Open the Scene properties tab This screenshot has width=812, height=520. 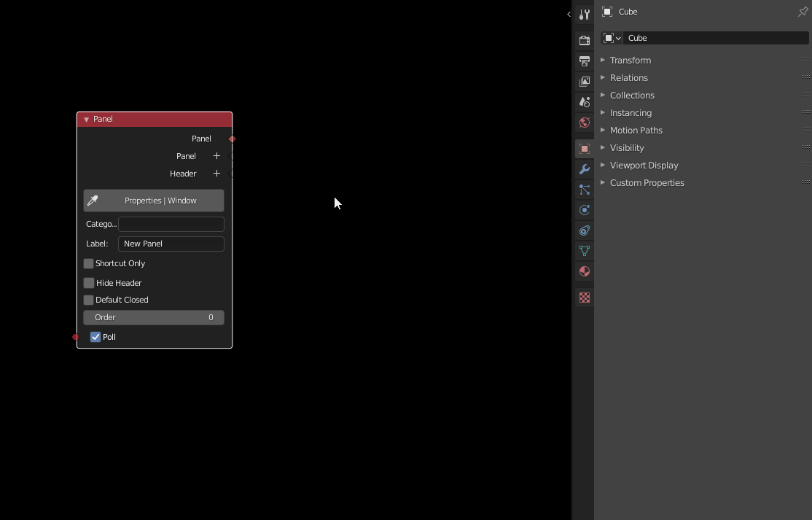click(584, 102)
